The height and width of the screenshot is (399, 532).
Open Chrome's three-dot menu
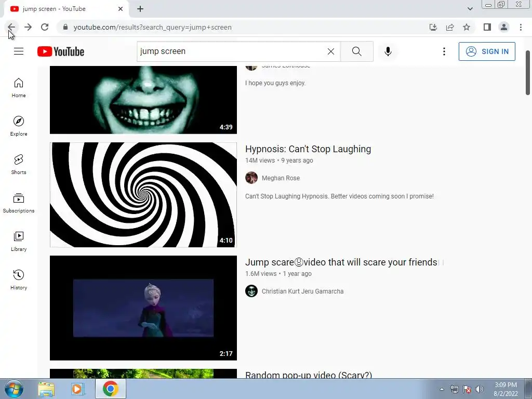click(x=521, y=27)
